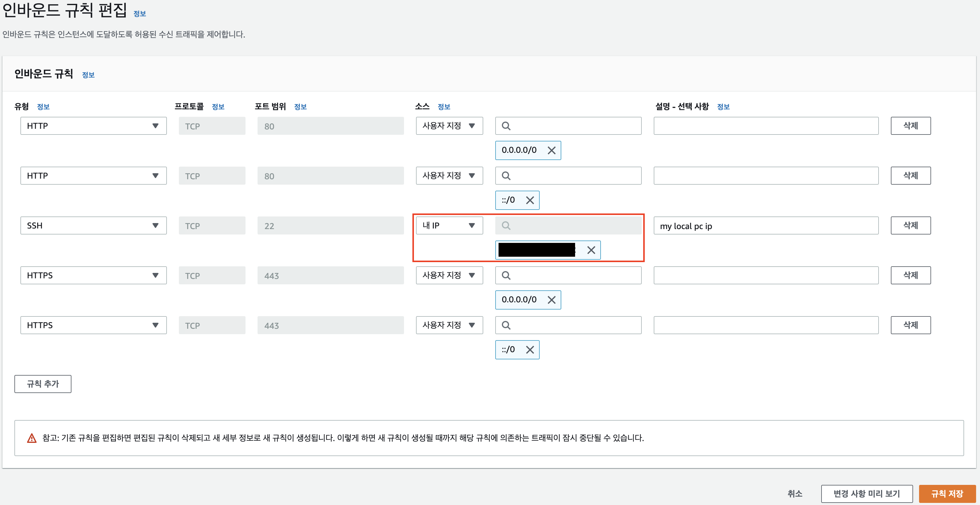Viewport: 980px width, 505px height.
Task: Click the search magnifier in the first HTTP source field
Action: point(506,125)
